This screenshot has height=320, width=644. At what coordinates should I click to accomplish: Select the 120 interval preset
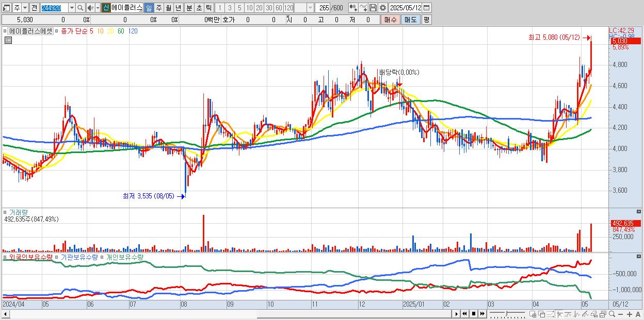(288, 8)
